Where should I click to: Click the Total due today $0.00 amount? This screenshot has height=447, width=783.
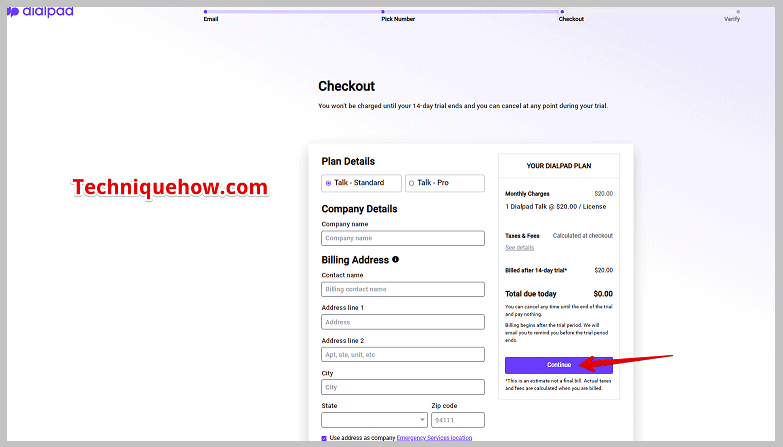pos(603,294)
